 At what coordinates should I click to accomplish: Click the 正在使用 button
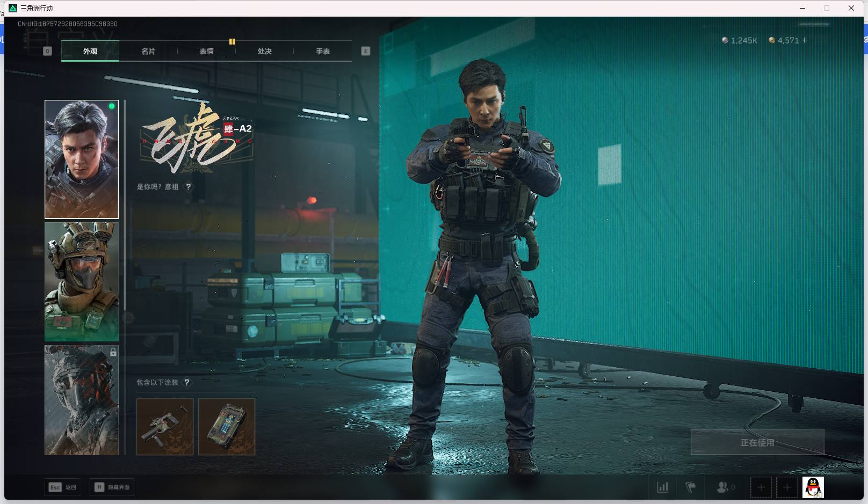757,442
